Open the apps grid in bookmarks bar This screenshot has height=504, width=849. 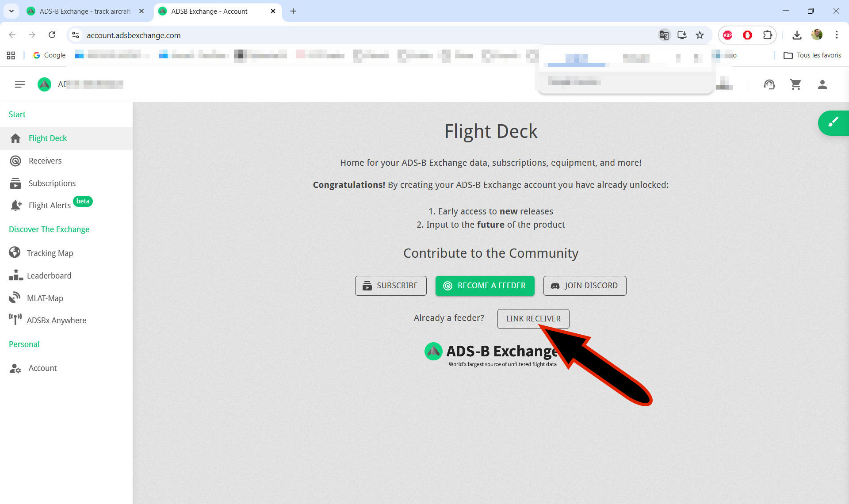[11, 55]
